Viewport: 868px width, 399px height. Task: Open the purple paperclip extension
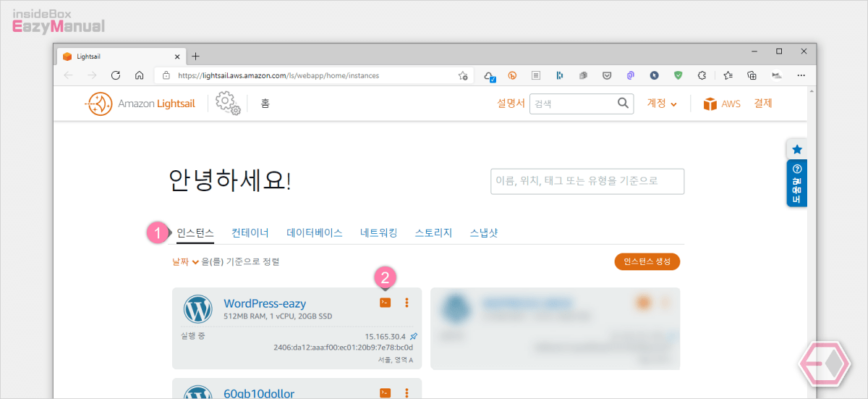coord(631,75)
